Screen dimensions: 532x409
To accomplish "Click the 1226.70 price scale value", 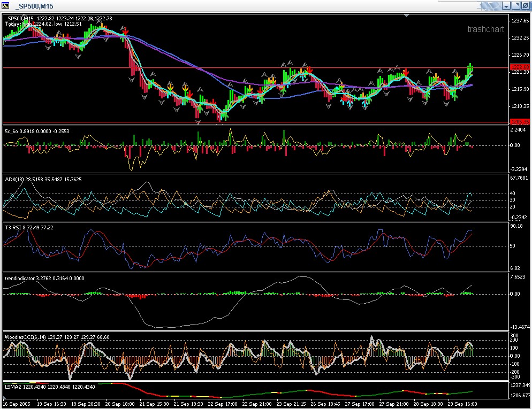I will (520, 55).
